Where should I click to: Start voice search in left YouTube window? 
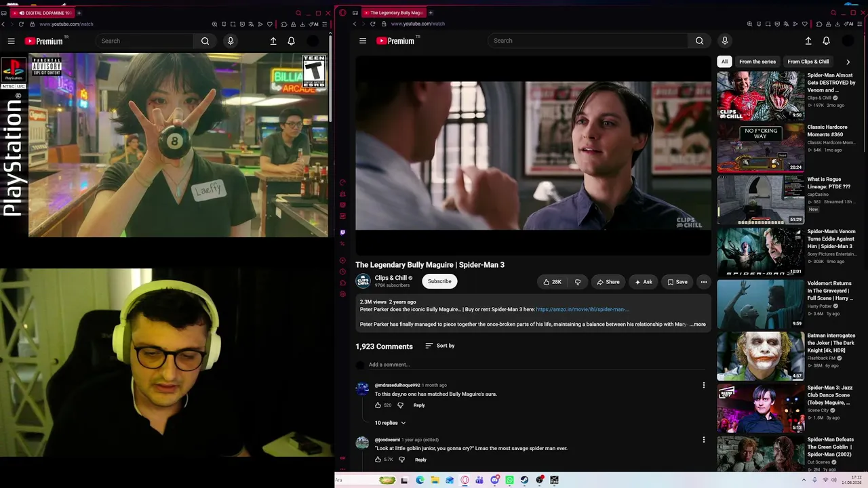[231, 41]
